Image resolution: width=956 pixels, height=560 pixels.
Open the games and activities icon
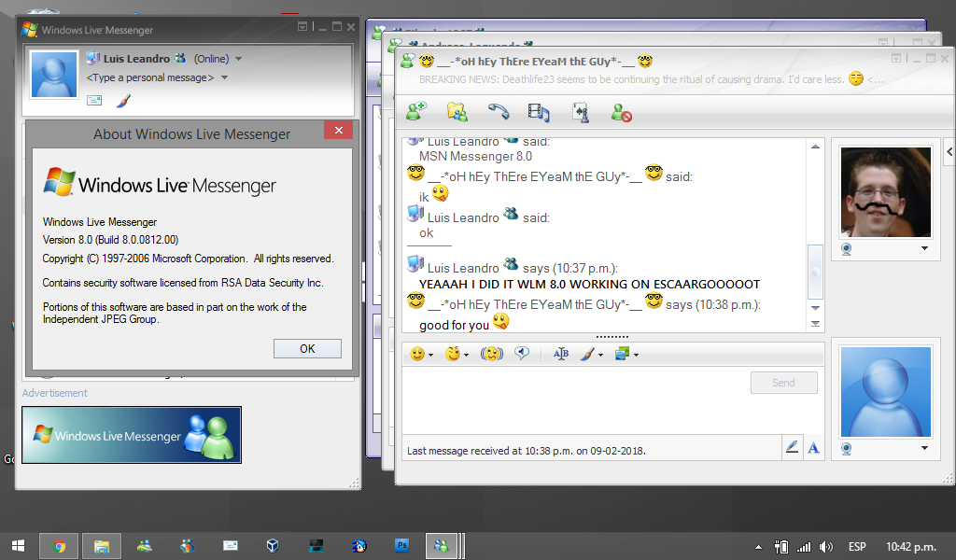point(581,112)
